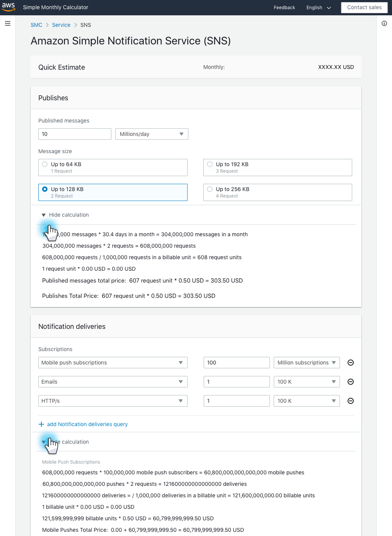The width and height of the screenshot is (392, 536).
Task: Navigate to Service breadcrumb
Action: (61, 25)
